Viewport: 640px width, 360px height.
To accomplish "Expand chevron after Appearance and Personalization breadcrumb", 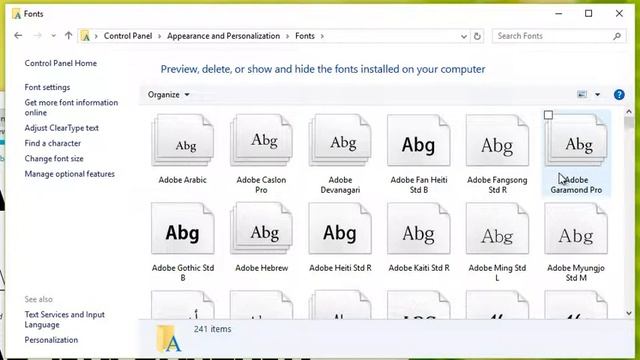I will coord(287,36).
